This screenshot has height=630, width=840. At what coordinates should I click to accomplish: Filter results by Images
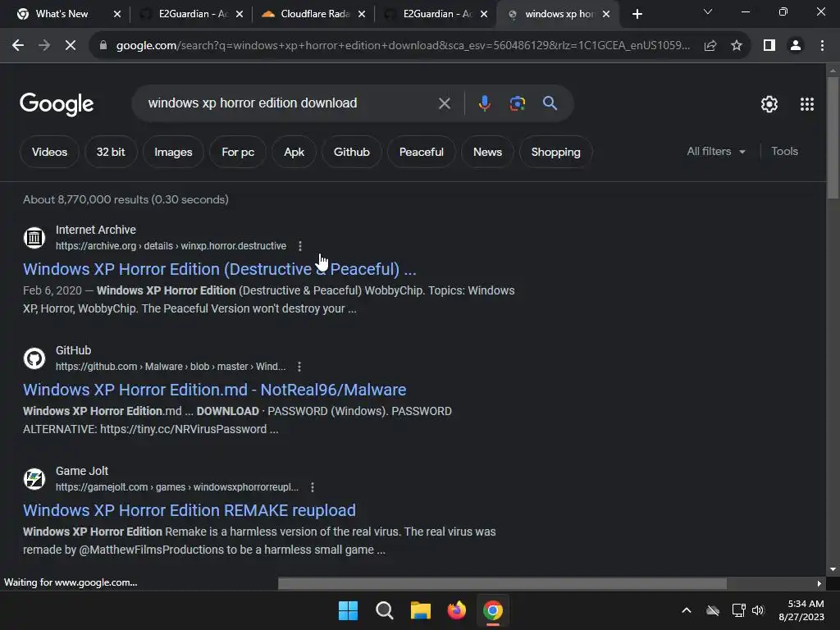coord(173,152)
